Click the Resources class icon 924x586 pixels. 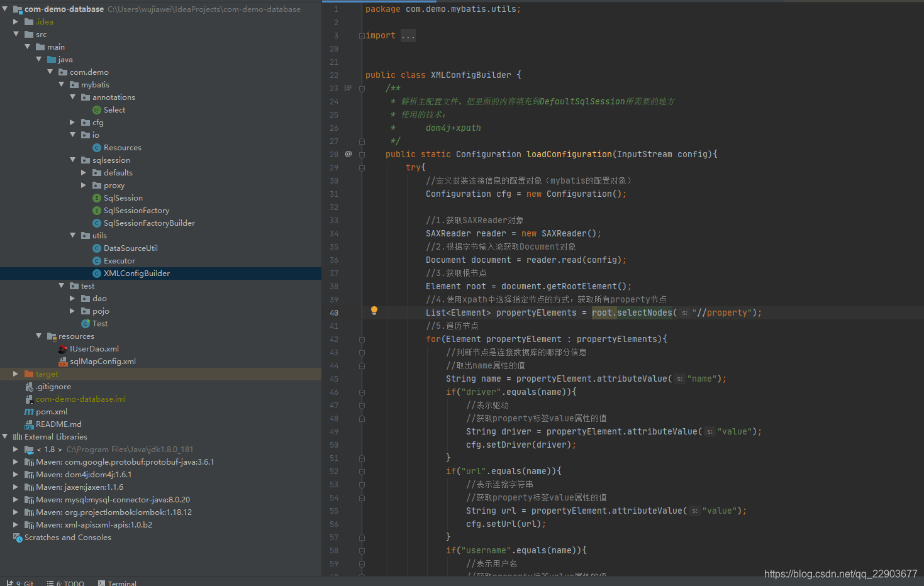click(97, 148)
